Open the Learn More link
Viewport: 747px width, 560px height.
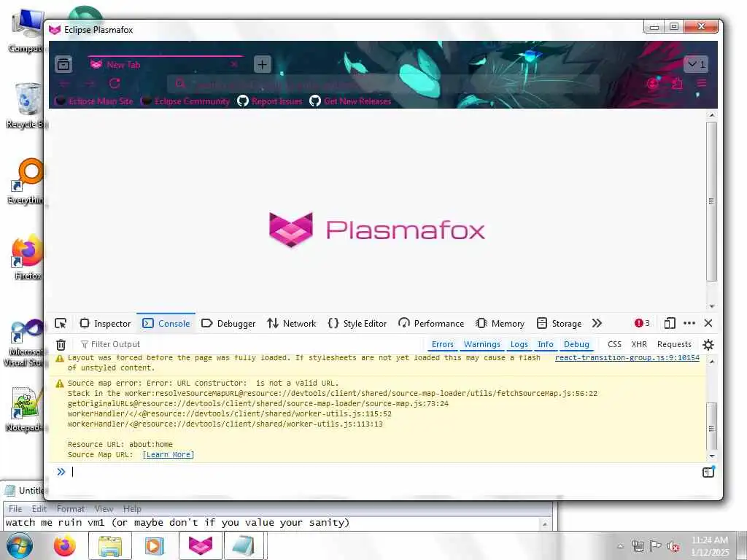(169, 455)
